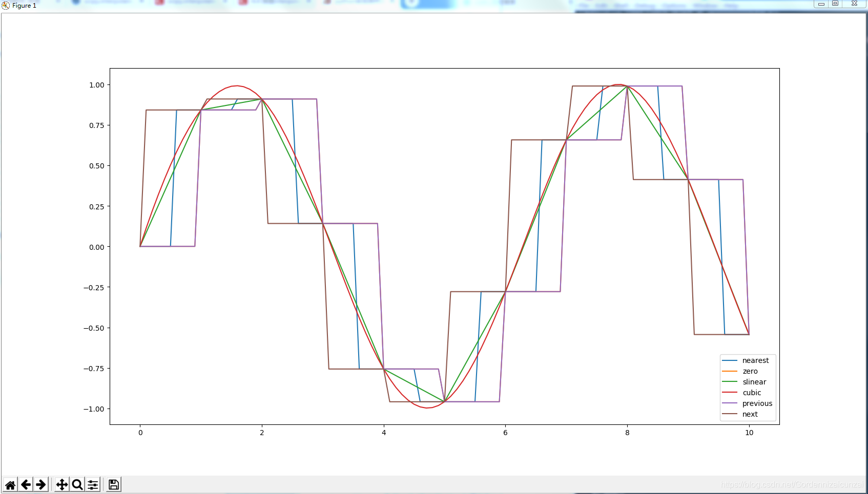
Task: Click the Home icon to reset the view
Action: coord(11,484)
